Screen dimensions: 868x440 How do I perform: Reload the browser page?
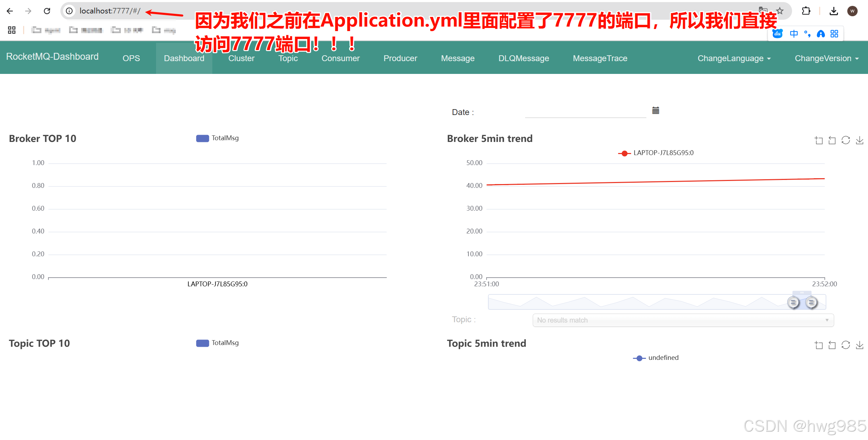click(47, 11)
